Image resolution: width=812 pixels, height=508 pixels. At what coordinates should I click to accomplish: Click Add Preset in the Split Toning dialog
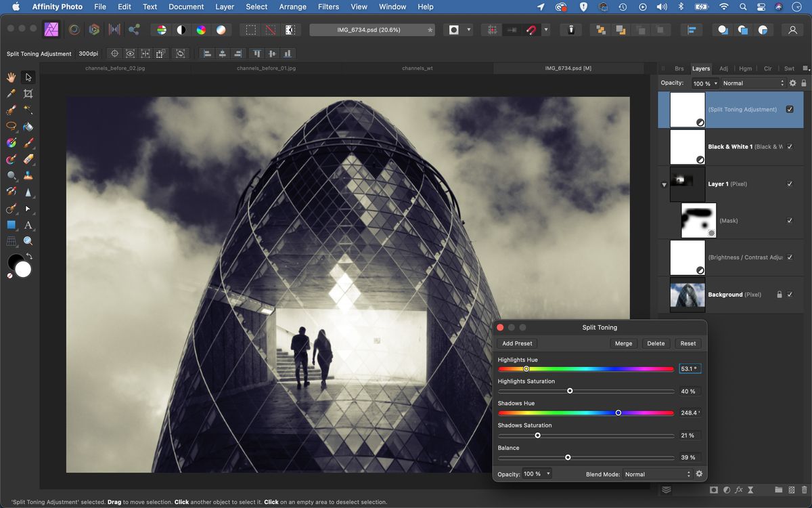[517, 343]
